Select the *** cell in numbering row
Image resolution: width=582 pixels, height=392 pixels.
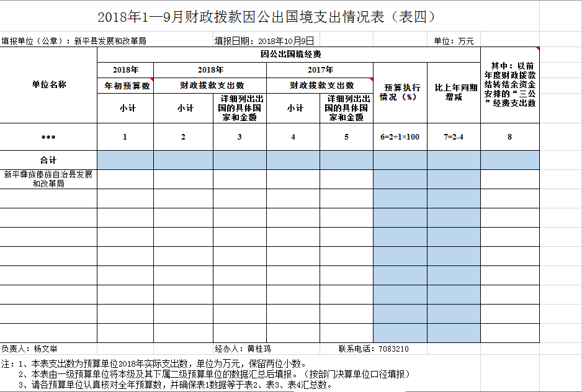48,137
